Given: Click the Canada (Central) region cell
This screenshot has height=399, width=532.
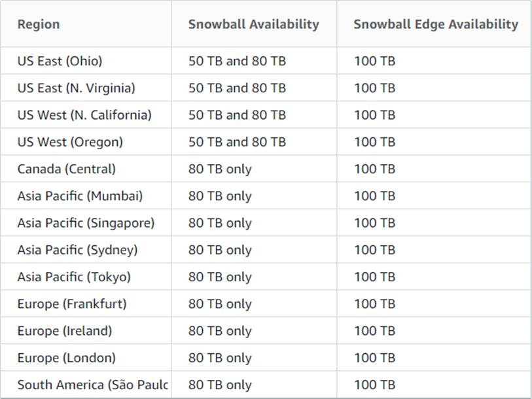Looking at the screenshot, I should tap(67, 169).
